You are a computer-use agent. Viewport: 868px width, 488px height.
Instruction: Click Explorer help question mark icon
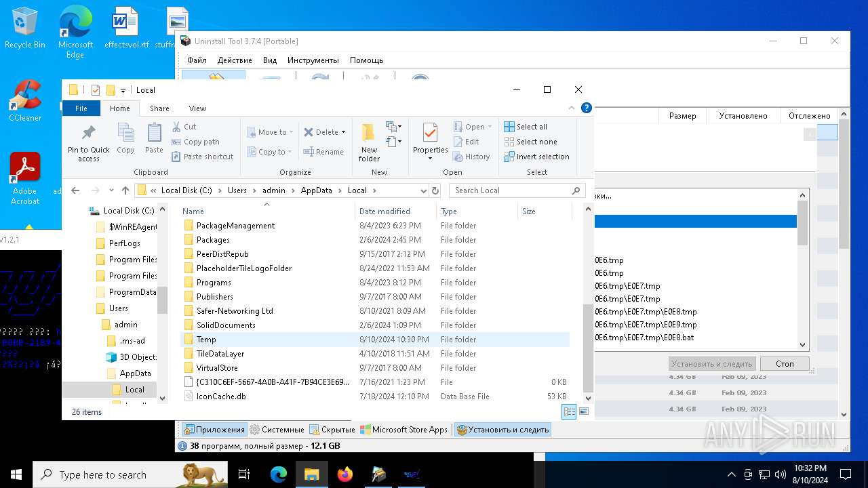[587, 108]
